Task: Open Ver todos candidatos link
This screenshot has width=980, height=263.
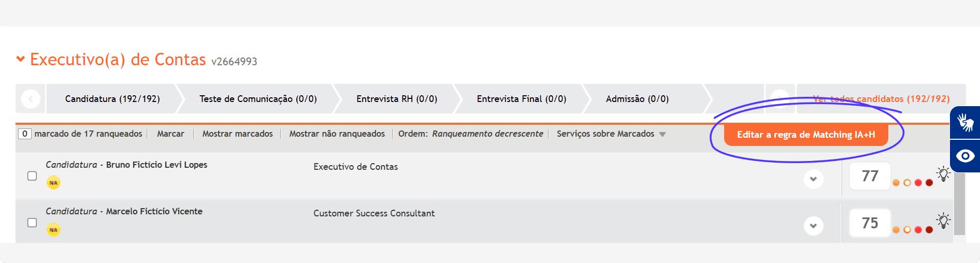Action: 881,99
